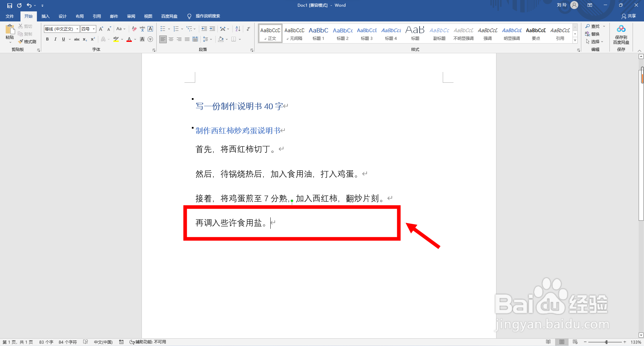This screenshot has height=346, width=644.
Task: Apply the 标题 2 style
Action: 342,33
